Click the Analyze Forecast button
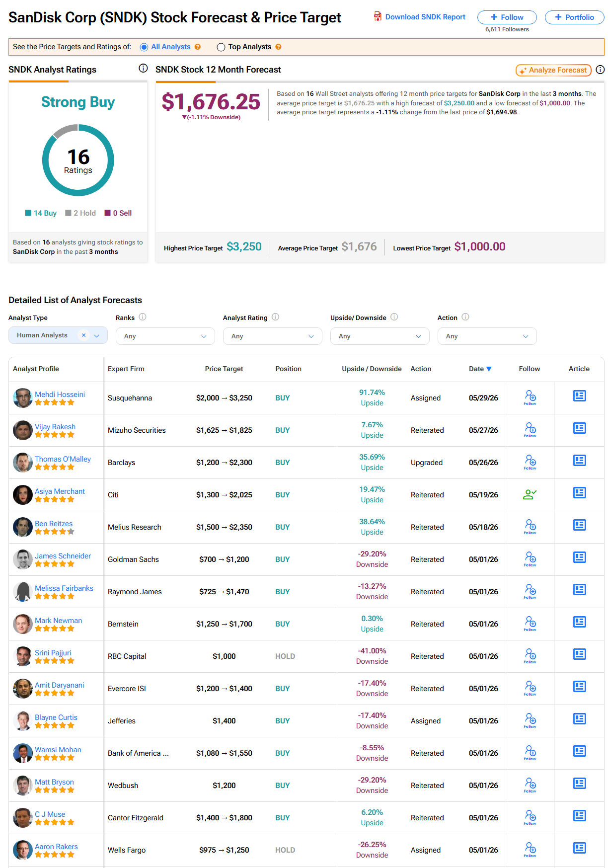Screen dimensions: 608x868 553,70
